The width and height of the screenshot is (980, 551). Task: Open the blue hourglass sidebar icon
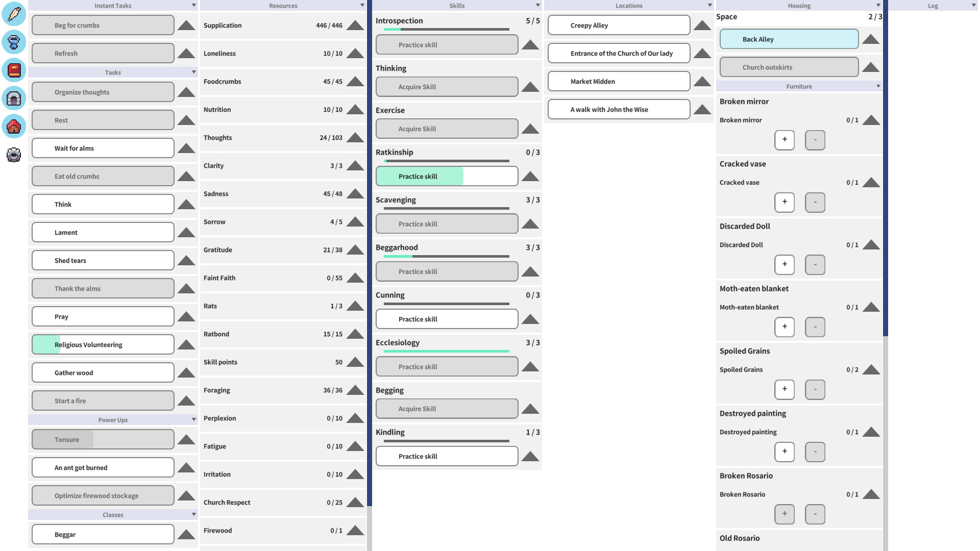[x=14, y=42]
